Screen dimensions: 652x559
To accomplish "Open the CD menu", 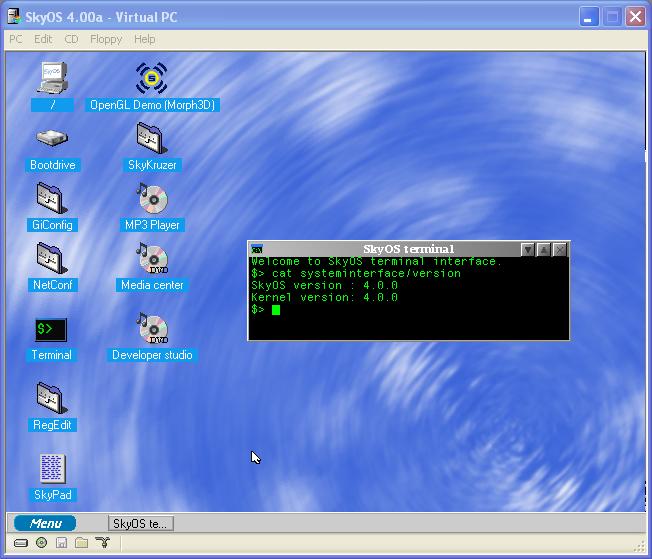I will [x=71, y=39].
